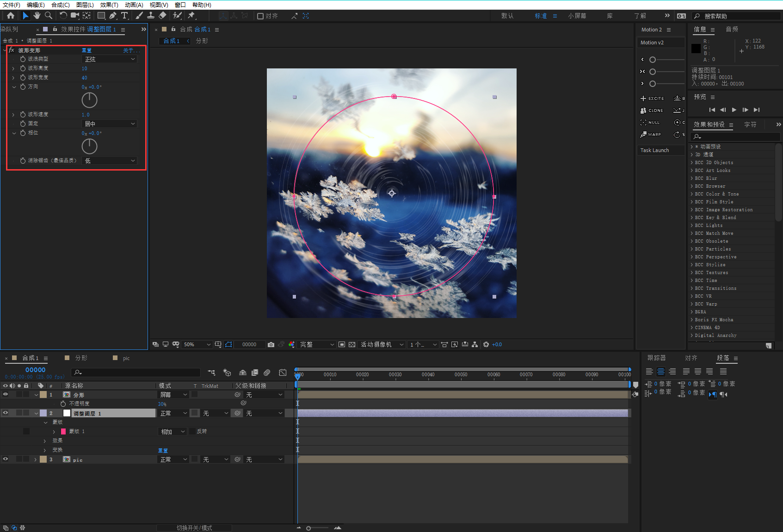Click the first Motion v2 slider
Viewport: 783px width, 532px height.
666,60
